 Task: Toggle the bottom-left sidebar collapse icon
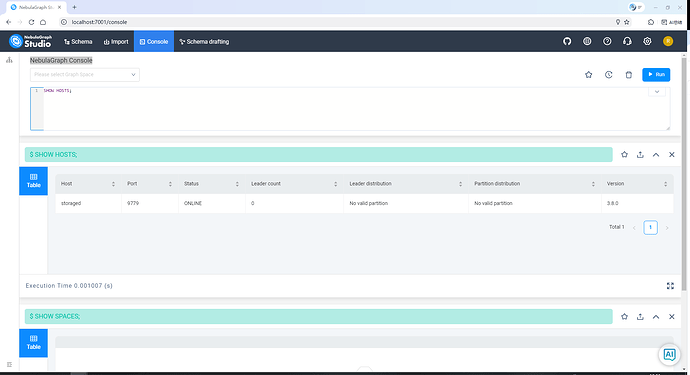(9, 364)
